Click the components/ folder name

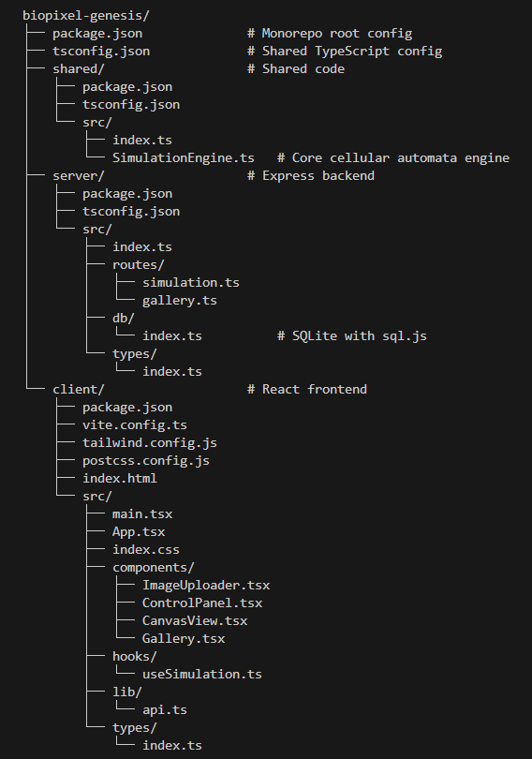click(x=154, y=568)
